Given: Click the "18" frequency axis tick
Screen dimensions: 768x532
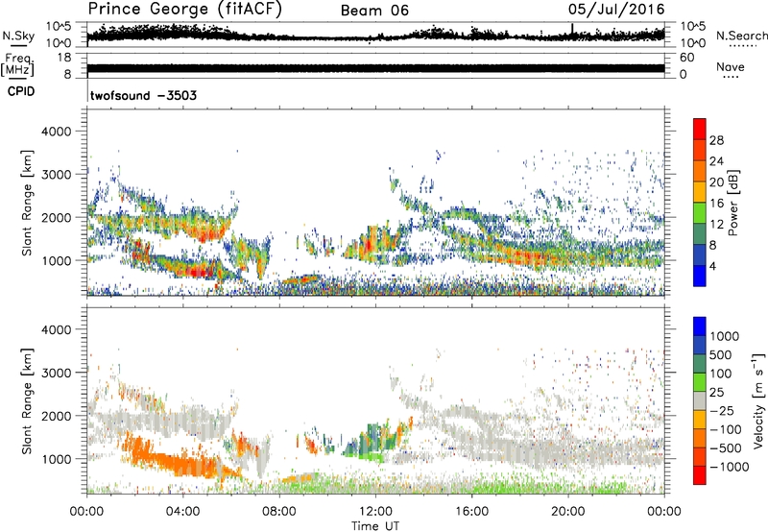Looking at the screenshot, I should coord(63,58).
